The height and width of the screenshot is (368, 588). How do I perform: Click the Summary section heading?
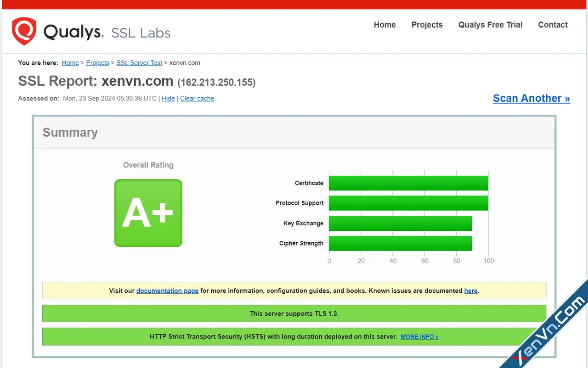(x=70, y=133)
